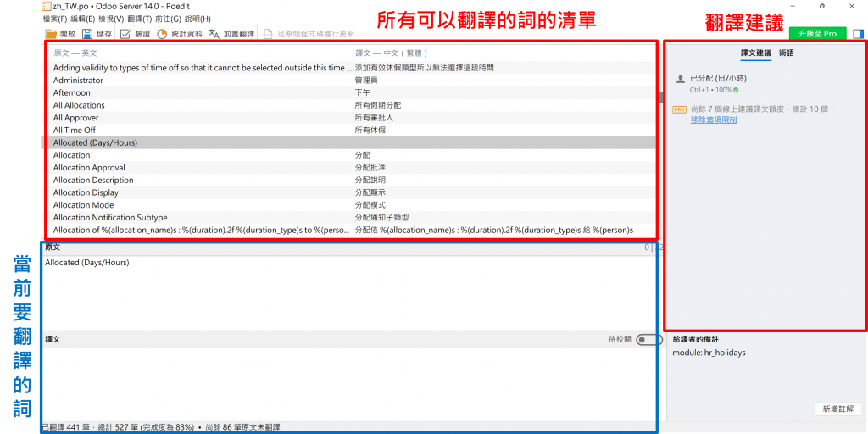Open the 翻譯(T) menu
This screenshot has height=434, width=868.
[140, 19]
